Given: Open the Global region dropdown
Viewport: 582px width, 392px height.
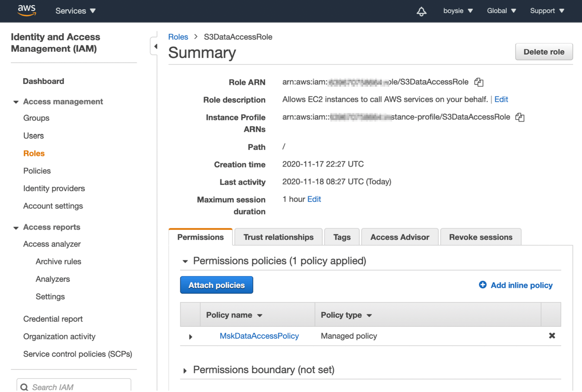Looking at the screenshot, I should click(x=501, y=11).
